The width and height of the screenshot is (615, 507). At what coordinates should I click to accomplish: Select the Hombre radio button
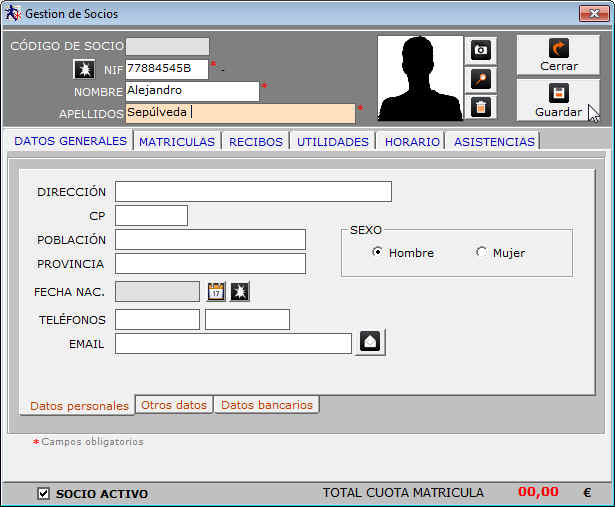pos(377,253)
